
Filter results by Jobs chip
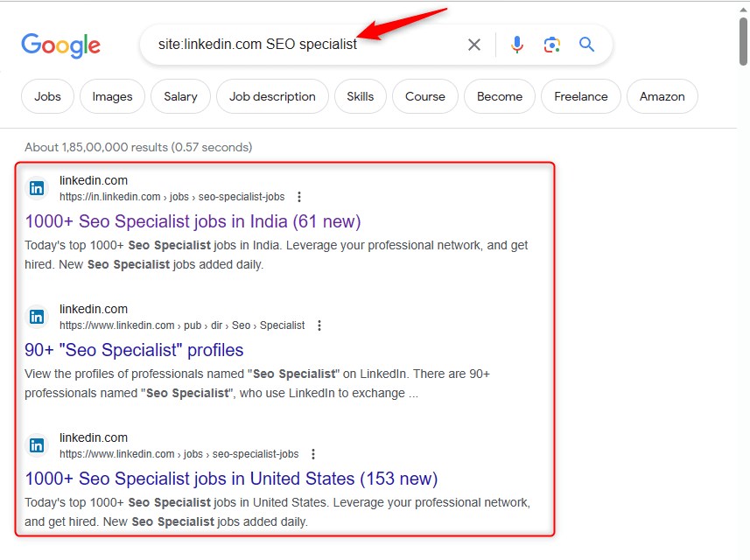pos(47,96)
